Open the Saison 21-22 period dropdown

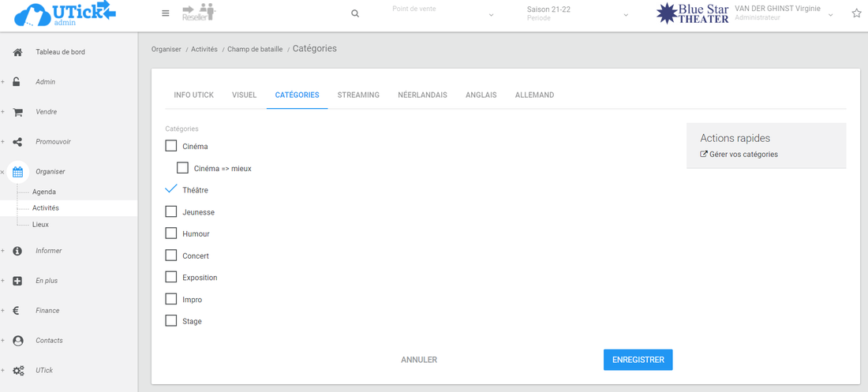577,13
